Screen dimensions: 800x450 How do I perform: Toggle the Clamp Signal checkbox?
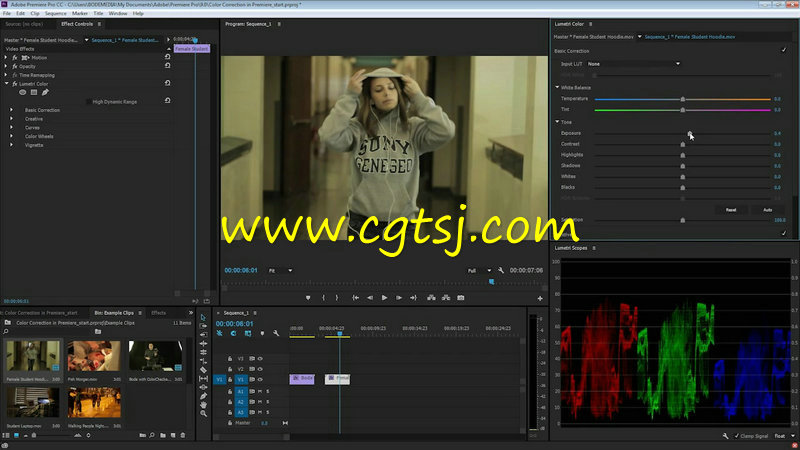click(736, 436)
